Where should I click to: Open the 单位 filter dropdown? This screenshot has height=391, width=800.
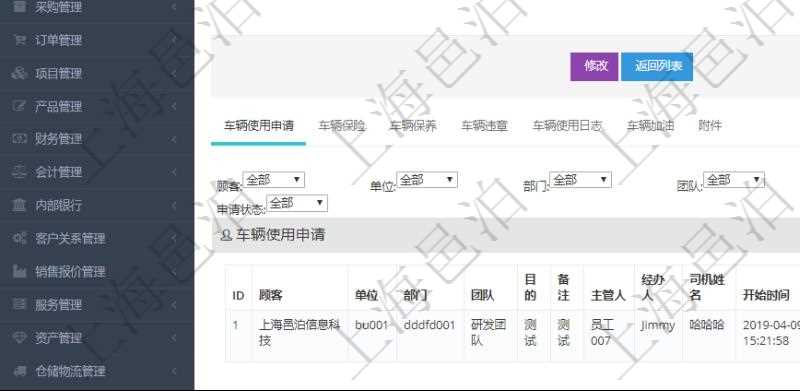coord(427,180)
